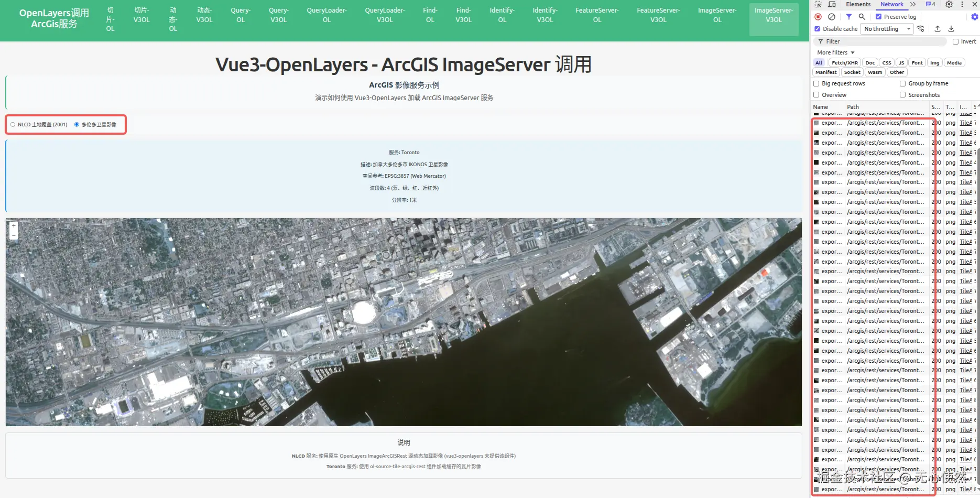
Task: Open the No throttling dropdown
Action: 887,29
